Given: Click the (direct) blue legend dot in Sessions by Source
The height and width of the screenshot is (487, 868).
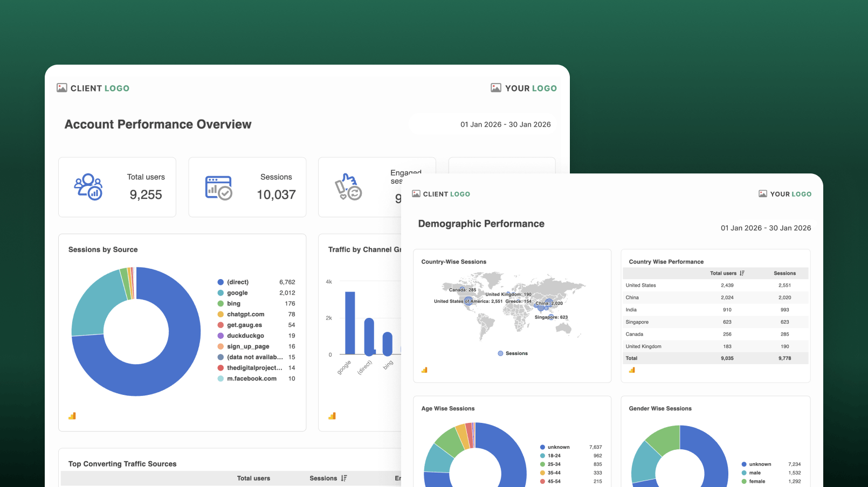Looking at the screenshot, I should point(221,282).
